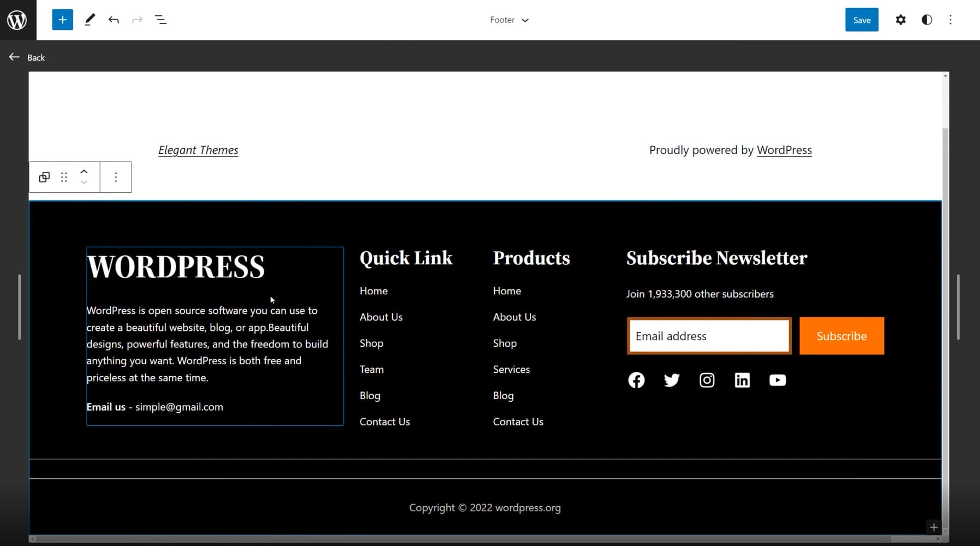Add a block using the bottom-right plus icon
Viewport: 980px width, 546px height.
pyautogui.click(x=934, y=527)
